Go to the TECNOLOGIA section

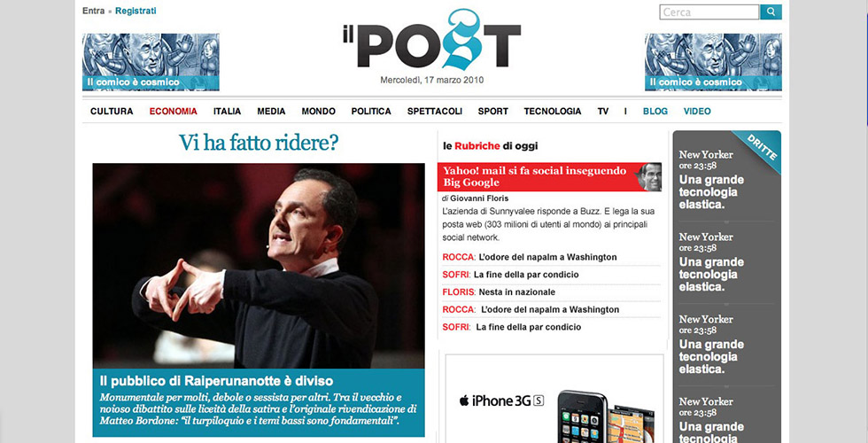pos(553,112)
